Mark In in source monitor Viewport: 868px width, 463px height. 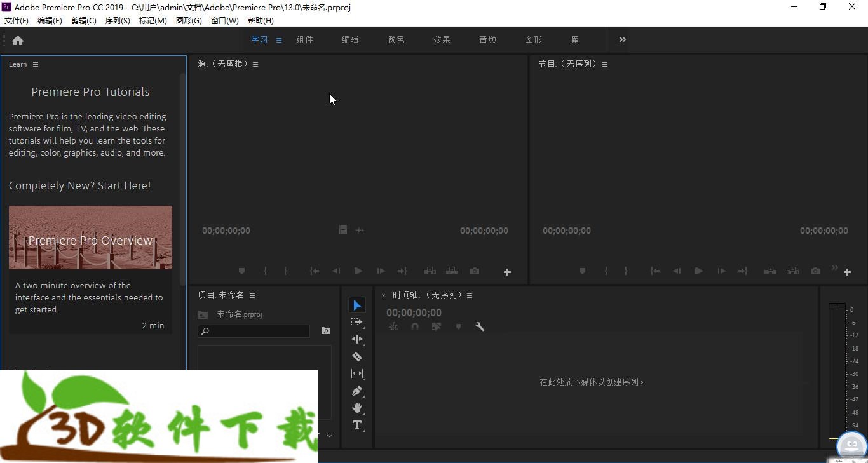coord(265,271)
